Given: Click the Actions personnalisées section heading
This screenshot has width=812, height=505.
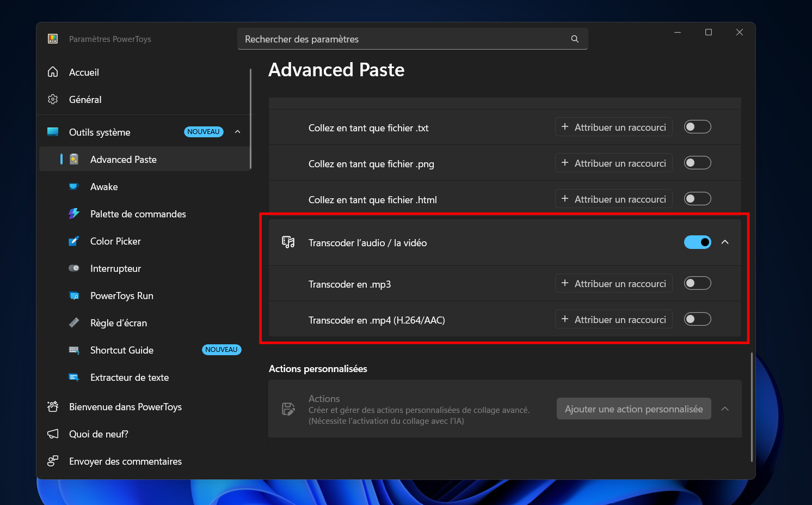Looking at the screenshot, I should (318, 369).
